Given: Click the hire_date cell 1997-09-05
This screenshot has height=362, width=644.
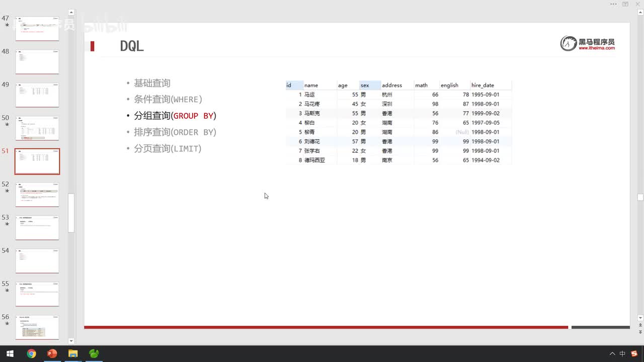Looking at the screenshot, I should coord(486,123).
